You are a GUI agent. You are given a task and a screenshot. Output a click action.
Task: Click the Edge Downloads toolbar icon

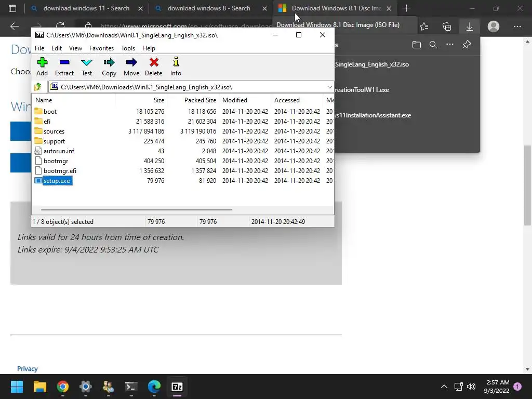click(470, 26)
